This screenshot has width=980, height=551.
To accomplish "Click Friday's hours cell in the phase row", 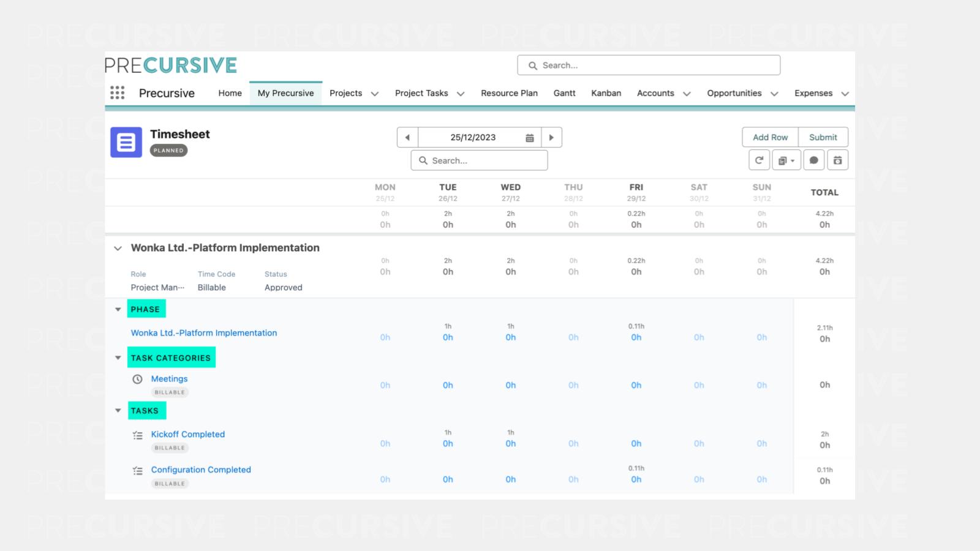I will pos(636,337).
